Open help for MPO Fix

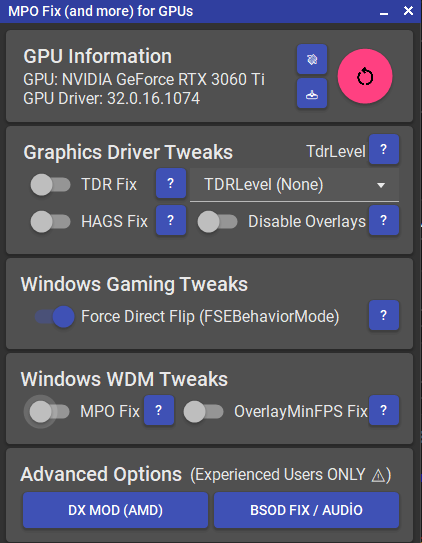[159, 410]
